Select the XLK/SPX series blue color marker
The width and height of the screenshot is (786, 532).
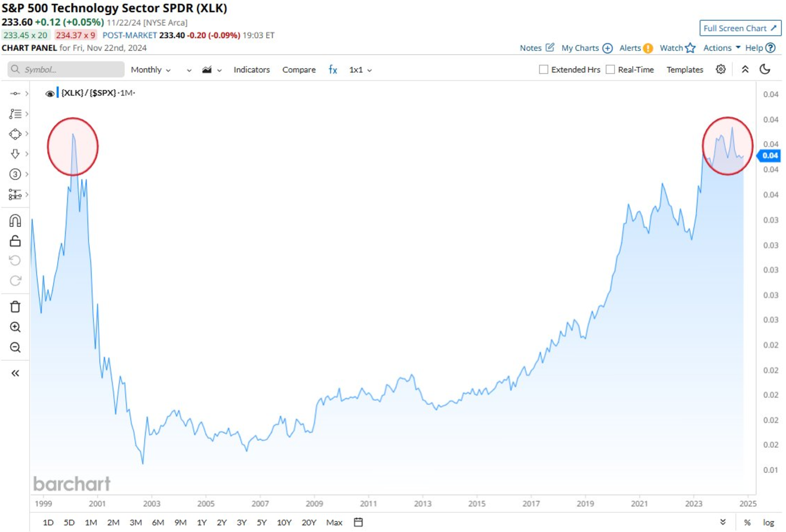pyautogui.click(x=58, y=93)
